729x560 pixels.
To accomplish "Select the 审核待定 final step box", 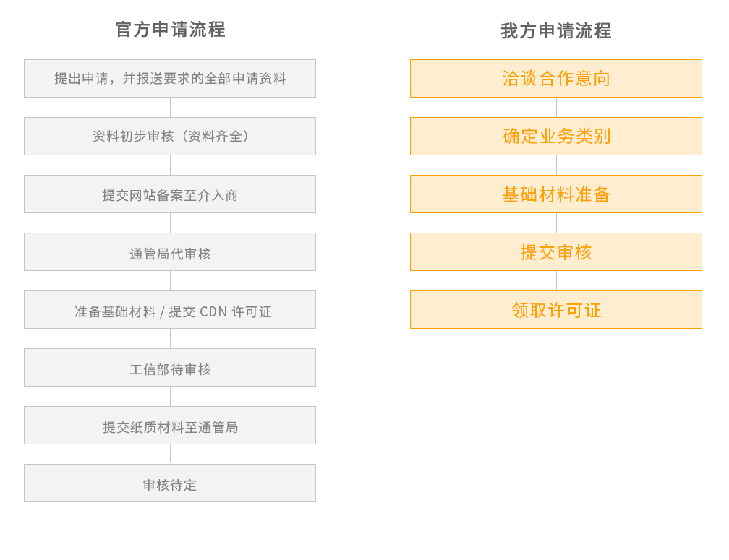I will 170,483.
